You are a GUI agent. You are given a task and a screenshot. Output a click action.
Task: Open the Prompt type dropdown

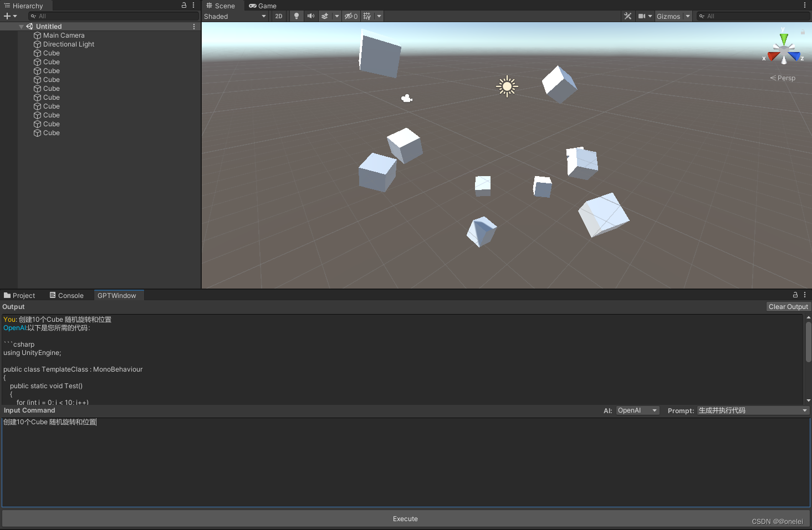[x=753, y=410]
